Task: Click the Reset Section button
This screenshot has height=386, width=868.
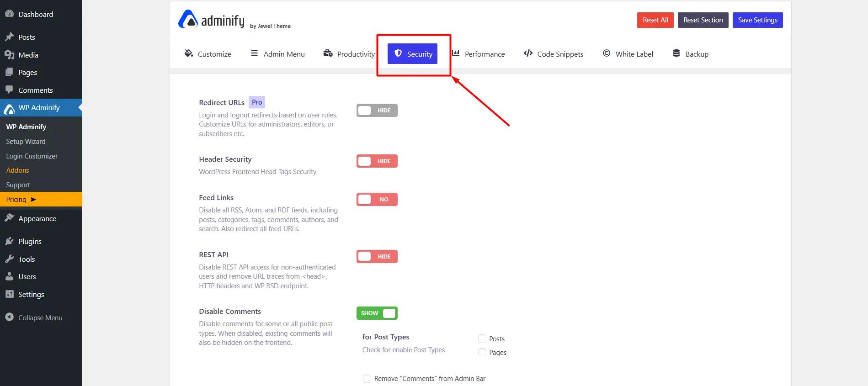Action: [x=703, y=20]
